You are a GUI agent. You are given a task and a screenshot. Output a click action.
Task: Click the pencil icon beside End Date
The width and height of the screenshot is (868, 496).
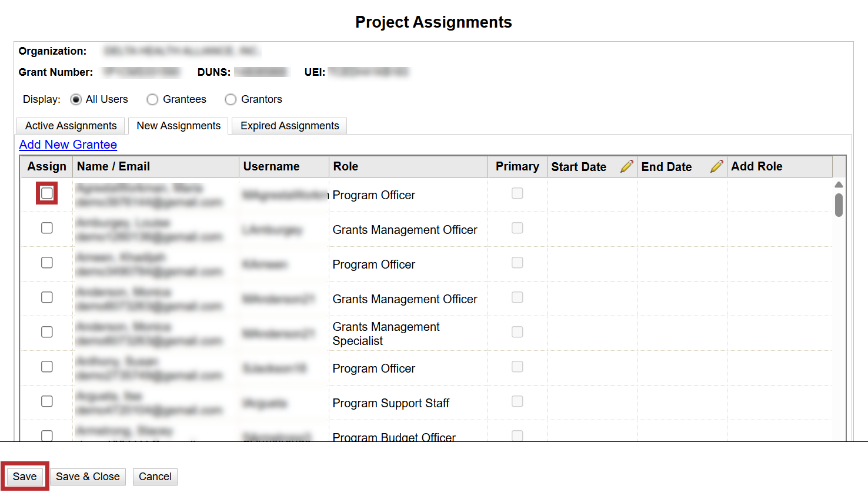[716, 166]
